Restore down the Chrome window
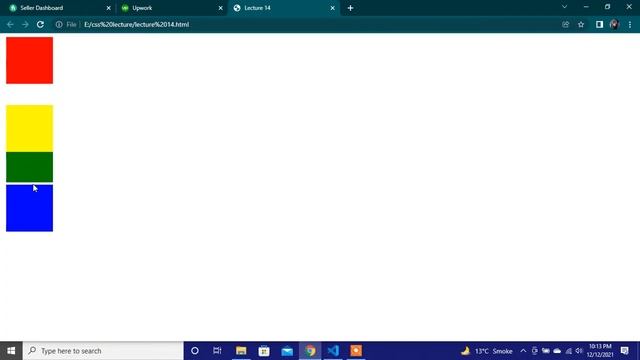Viewport: 640px width, 360px height. tap(607, 7)
